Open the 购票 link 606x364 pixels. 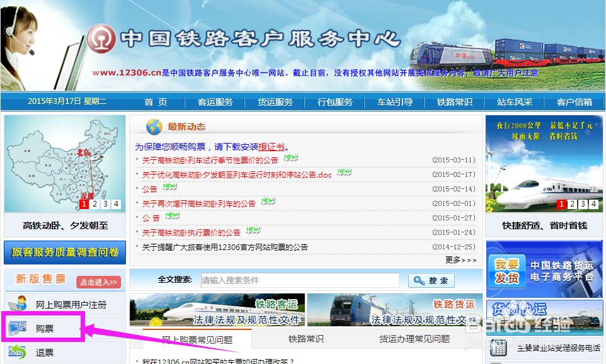click(45, 329)
